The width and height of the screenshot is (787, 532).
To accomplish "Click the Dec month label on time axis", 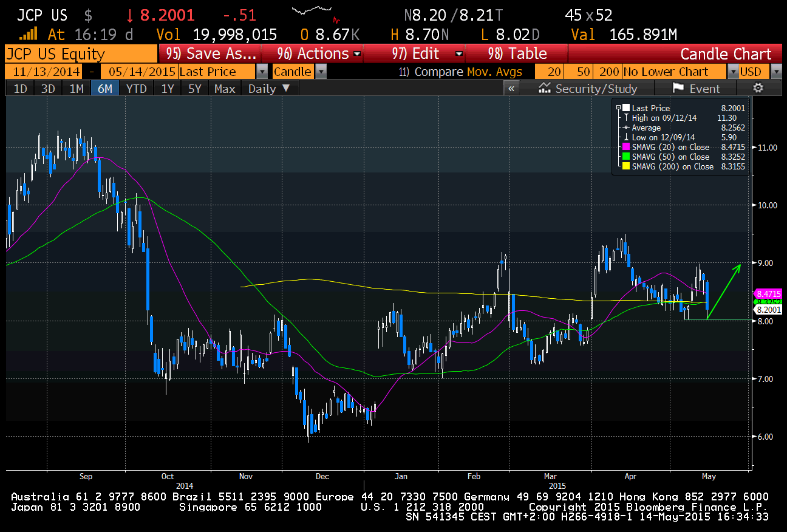I will (x=322, y=477).
